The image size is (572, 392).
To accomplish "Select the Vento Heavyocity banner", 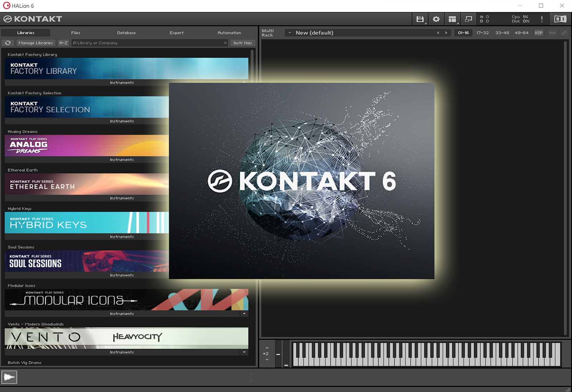I will click(x=127, y=338).
